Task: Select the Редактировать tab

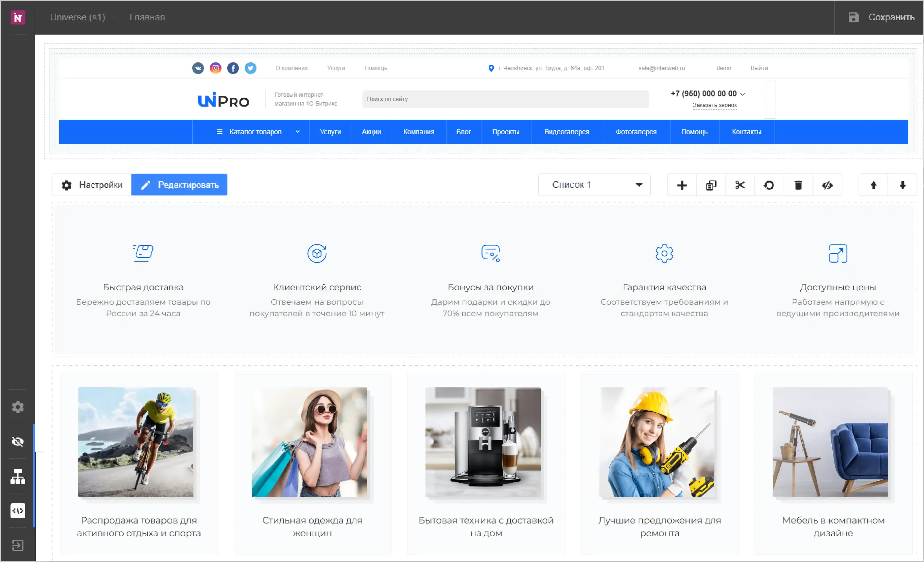Action: coord(179,185)
